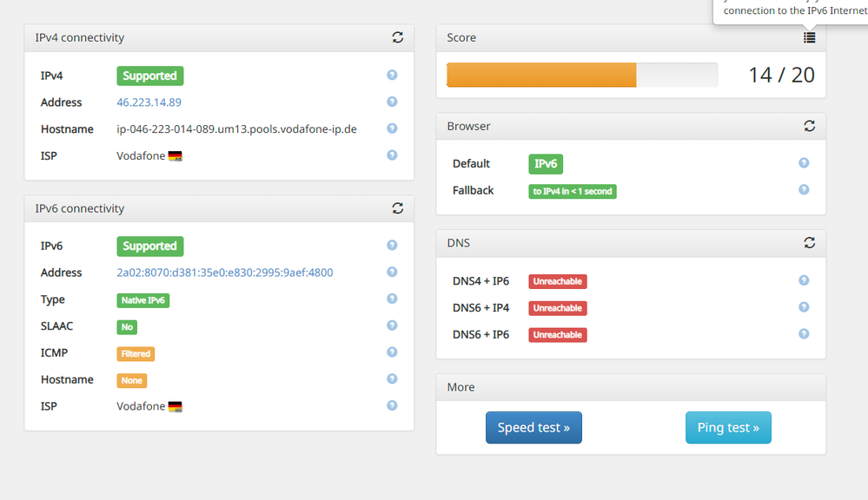Click help icon for DNS4 + IP6
The image size is (868, 500).
click(804, 280)
